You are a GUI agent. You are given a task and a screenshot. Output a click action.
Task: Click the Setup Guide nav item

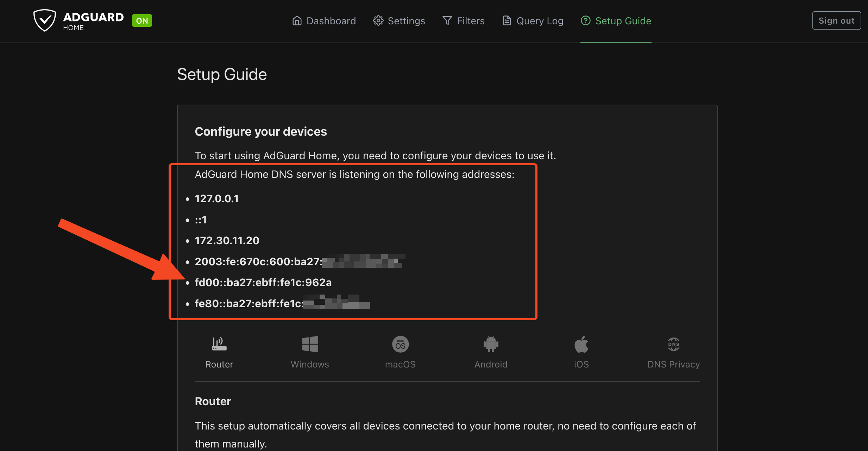tap(616, 21)
